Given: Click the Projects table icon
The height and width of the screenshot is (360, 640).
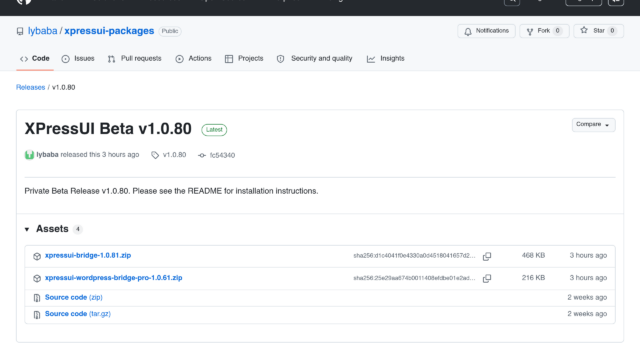Looking at the screenshot, I should pyautogui.click(x=229, y=59).
